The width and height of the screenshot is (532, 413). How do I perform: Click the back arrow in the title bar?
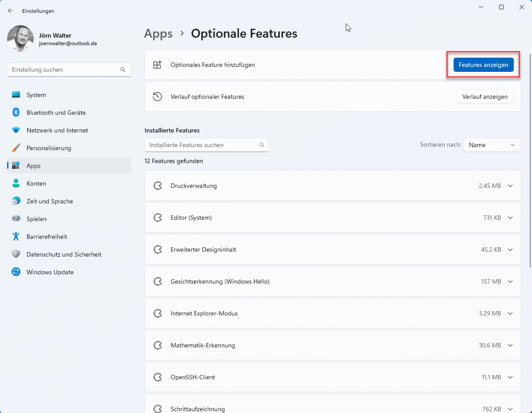(10, 10)
